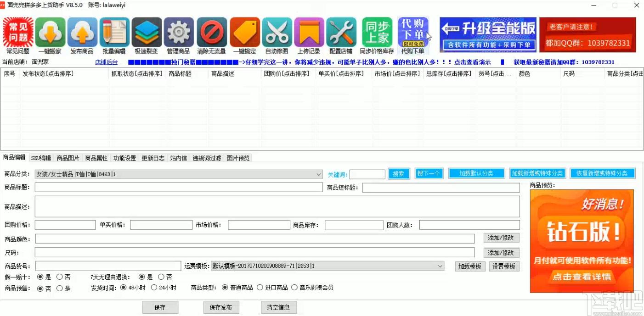Open the QQ群 customer notice banner

(x=588, y=35)
